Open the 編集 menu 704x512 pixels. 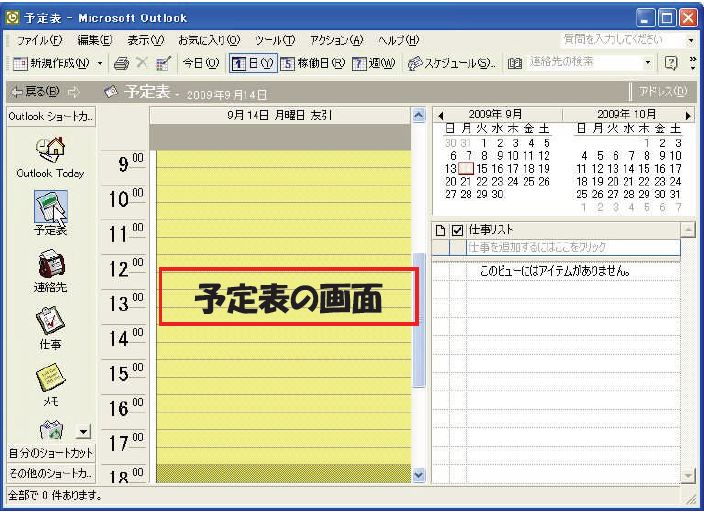pyautogui.click(x=94, y=40)
